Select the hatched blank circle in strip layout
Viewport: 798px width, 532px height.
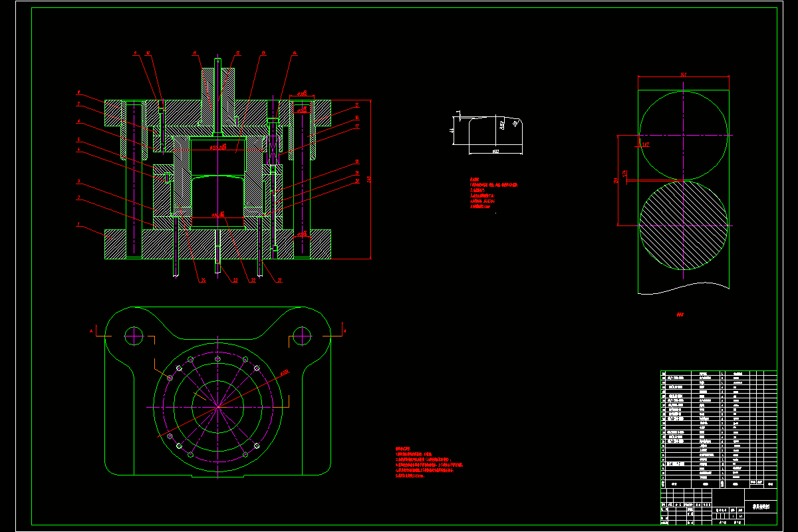click(x=683, y=225)
